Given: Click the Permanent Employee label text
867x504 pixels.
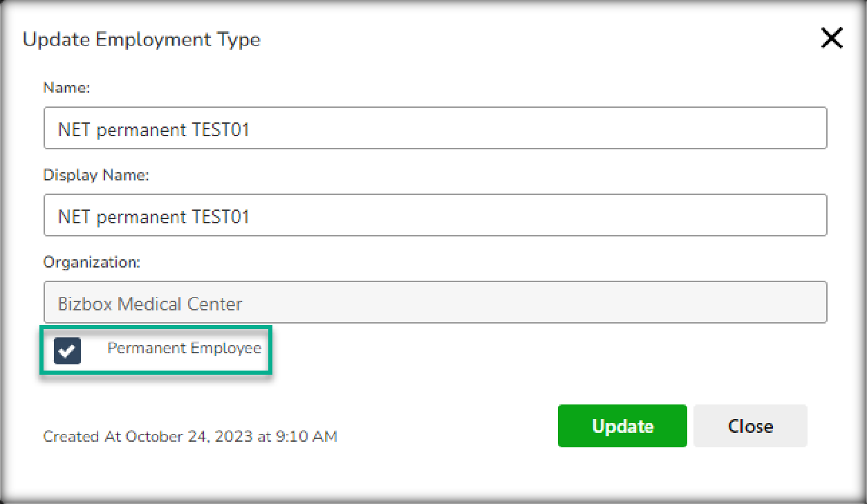Looking at the screenshot, I should click(x=184, y=348).
